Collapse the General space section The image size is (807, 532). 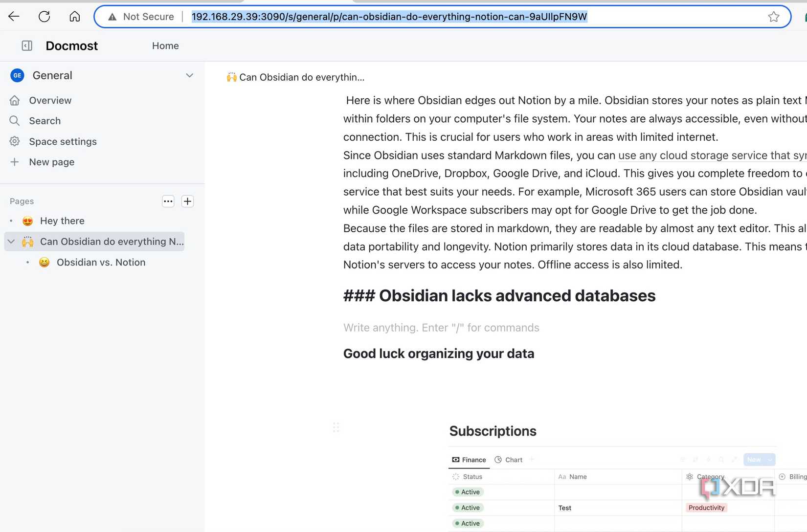tap(190, 75)
